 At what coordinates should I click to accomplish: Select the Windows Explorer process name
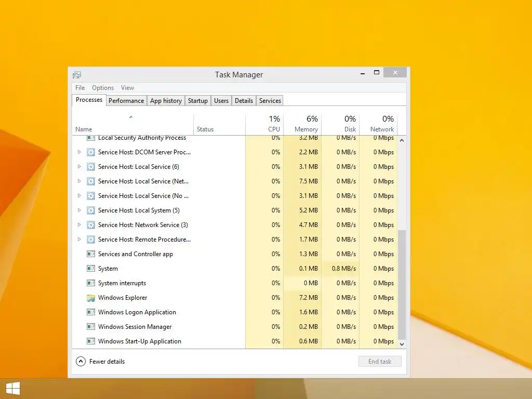pyautogui.click(x=123, y=298)
